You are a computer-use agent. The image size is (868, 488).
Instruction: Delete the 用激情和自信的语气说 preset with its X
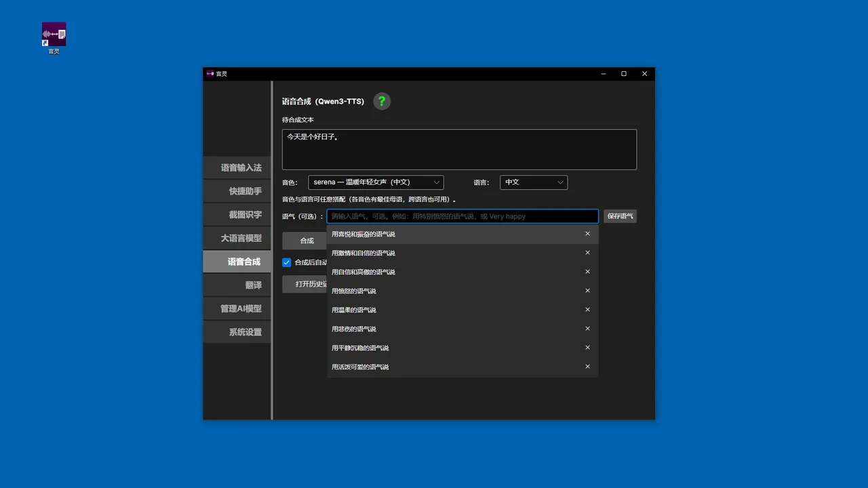coord(587,253)
